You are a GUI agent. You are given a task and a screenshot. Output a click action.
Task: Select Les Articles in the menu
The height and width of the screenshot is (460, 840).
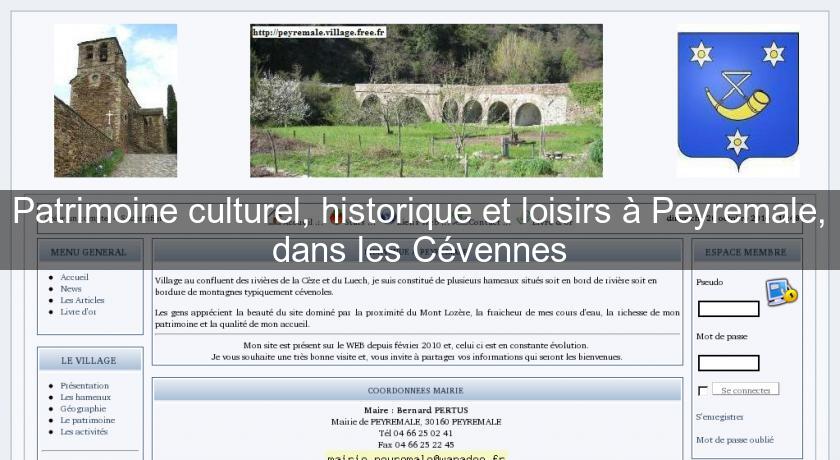82,300
